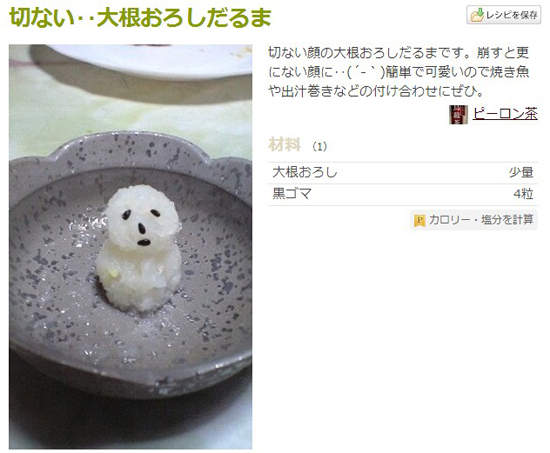Select the 材料 ingredients heading
This screenshot has width=550, height=453.
point(284,145)
